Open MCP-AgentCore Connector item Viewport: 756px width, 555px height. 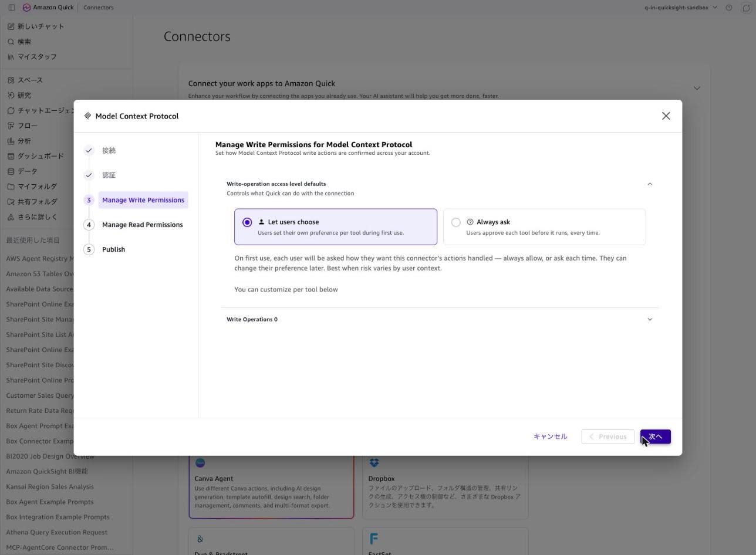tap(59, 548)
